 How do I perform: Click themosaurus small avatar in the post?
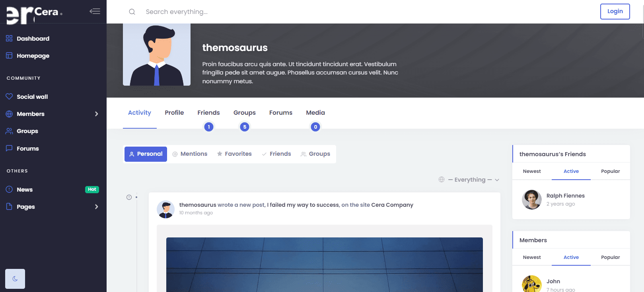(x=165, y=209)
